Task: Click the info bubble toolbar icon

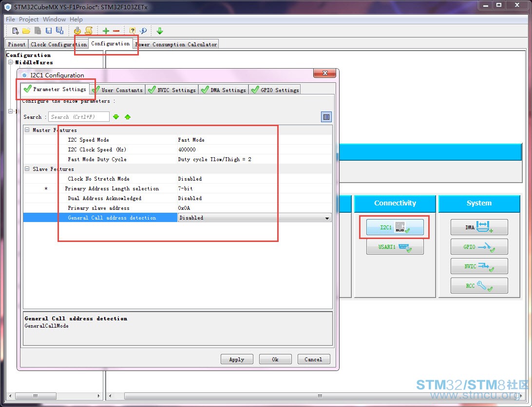Action: (143, 31)
